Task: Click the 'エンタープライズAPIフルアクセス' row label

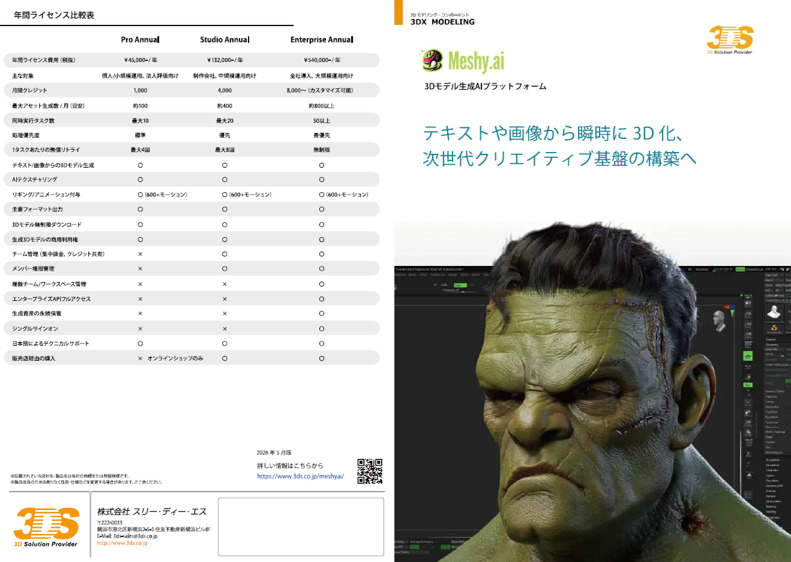Action: (51, 299)
